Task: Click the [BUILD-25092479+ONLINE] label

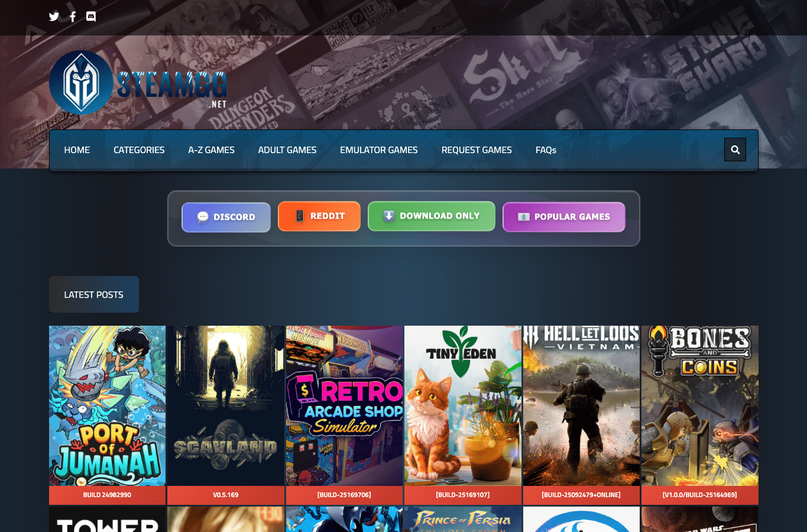Action: (x=581, y=495)
